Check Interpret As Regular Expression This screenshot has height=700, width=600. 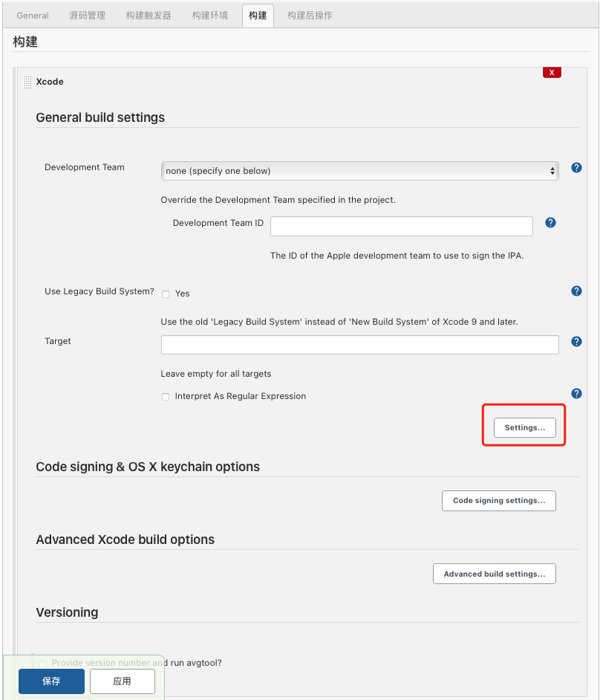pyautogui.click(x=166, y=397)
